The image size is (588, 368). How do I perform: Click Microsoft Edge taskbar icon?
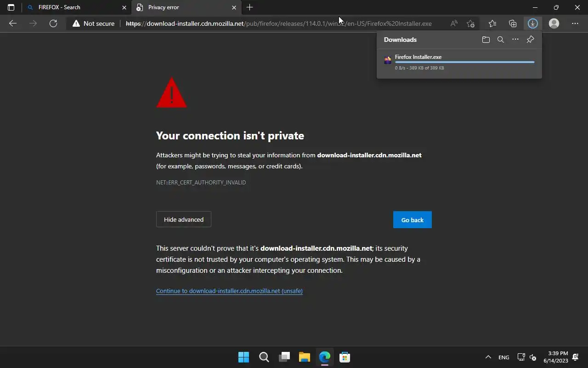(325, 357)
